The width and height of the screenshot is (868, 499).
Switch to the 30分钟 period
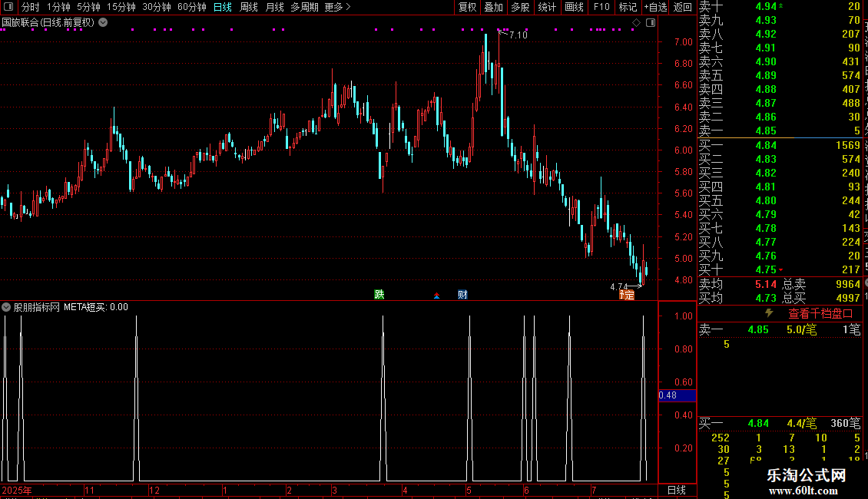156,7
